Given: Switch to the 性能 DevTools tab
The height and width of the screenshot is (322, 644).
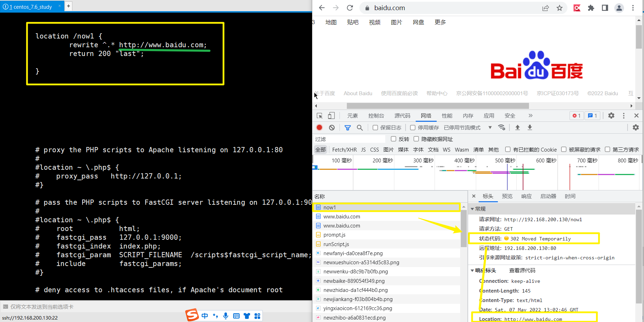Looking at the screenshot, I should 447,116.
